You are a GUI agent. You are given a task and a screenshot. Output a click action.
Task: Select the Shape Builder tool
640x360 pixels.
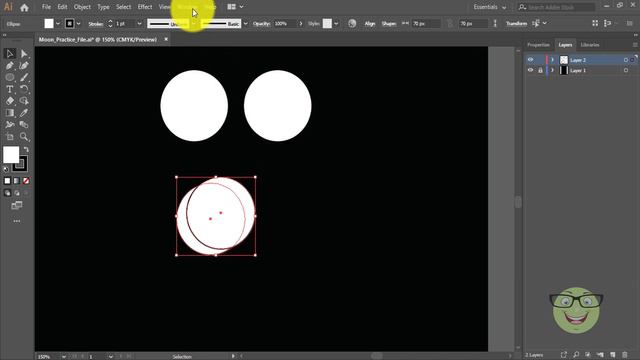pyautogui.click(x=24, y=101)
